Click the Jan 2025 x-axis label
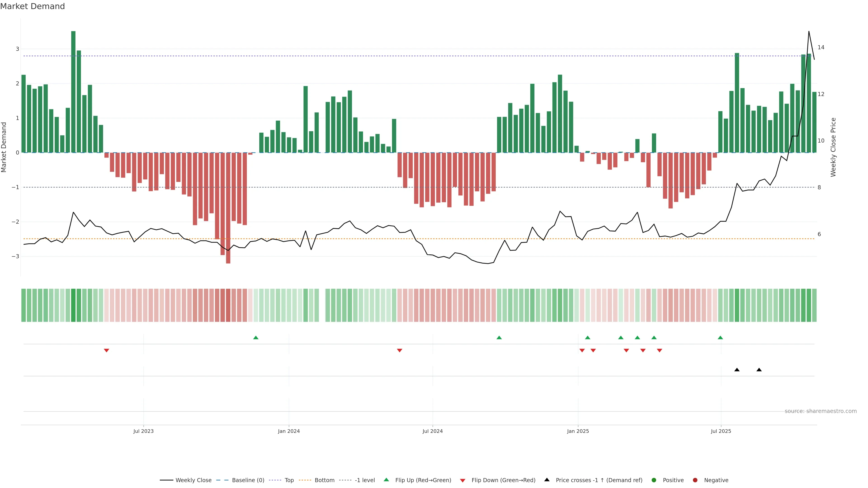The width and height of the screenshot is (868, 488). 578,431
